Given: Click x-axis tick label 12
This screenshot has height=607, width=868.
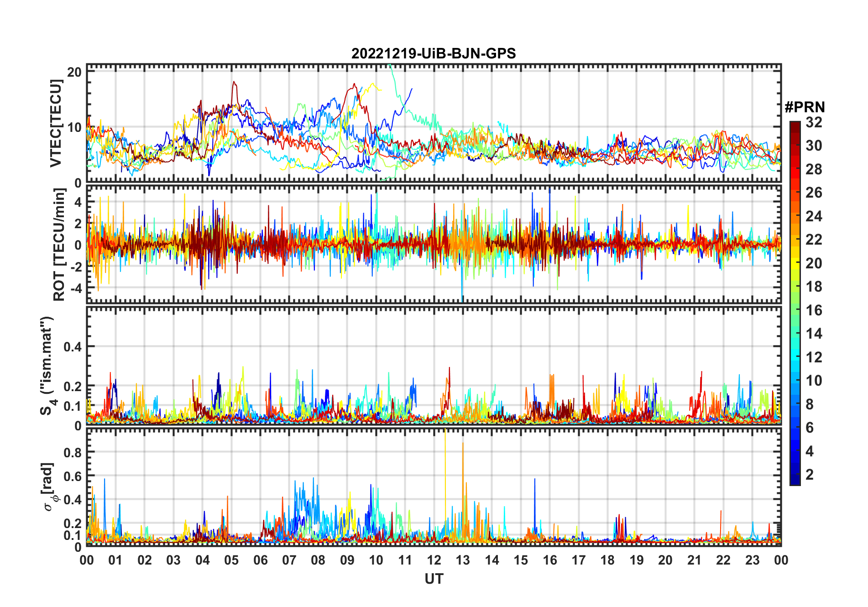Looking at the screenshot, I should coord(434,560).
